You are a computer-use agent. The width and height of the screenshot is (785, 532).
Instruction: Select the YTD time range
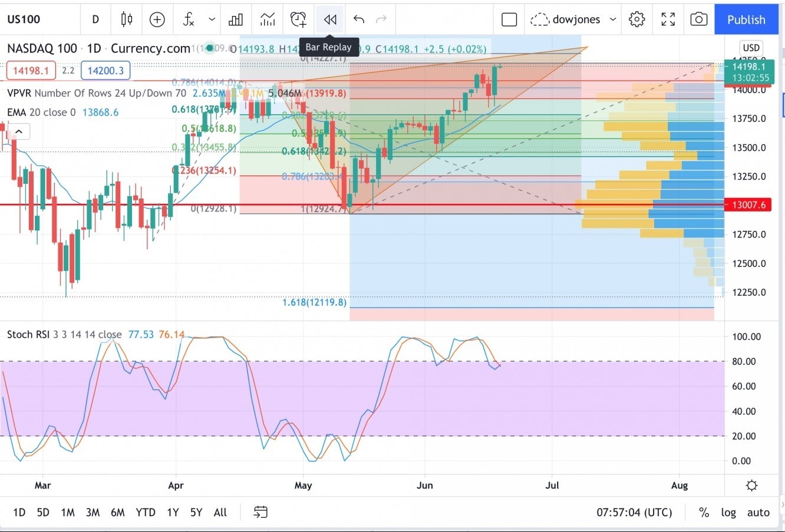(x=146, y=512)
